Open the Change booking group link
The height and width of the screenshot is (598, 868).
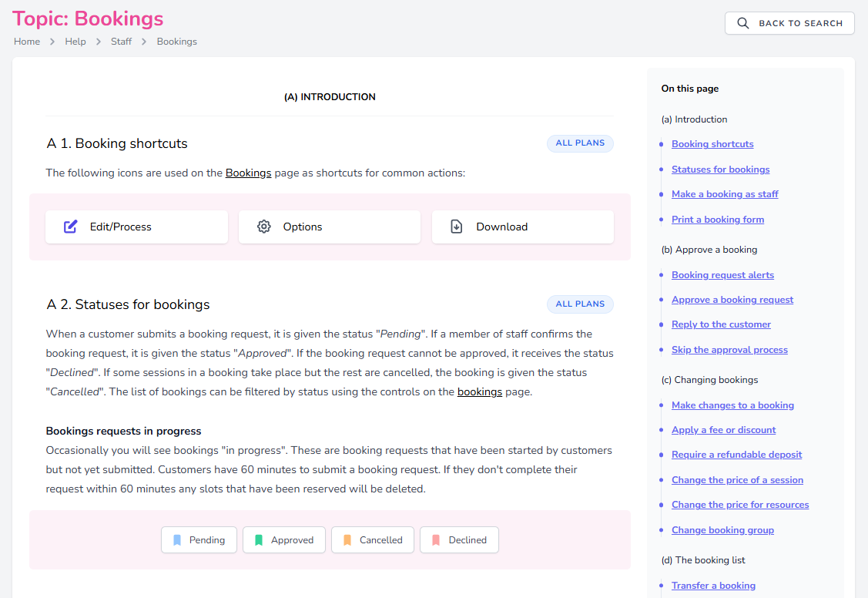722,529
